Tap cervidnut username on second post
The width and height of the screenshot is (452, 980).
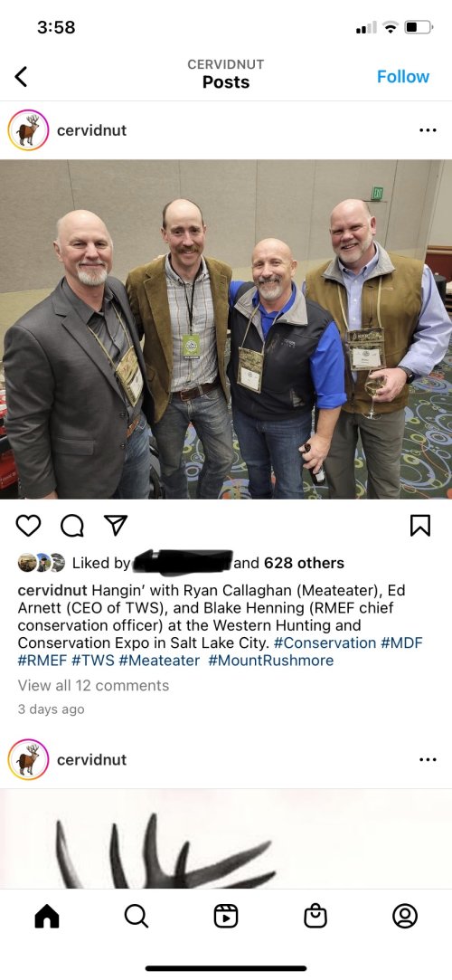click(x=92, y=759)
